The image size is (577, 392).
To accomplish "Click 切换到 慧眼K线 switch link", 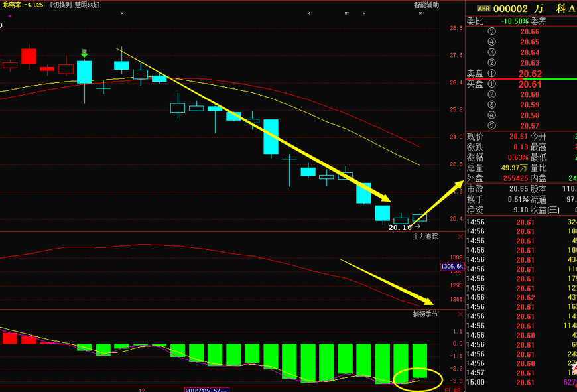I will coord(75,5).
